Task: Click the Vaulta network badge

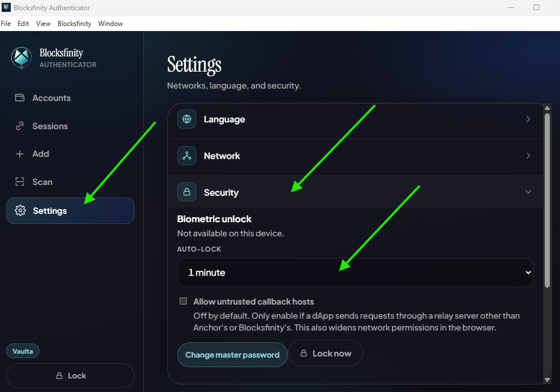Action: (23, 351)
